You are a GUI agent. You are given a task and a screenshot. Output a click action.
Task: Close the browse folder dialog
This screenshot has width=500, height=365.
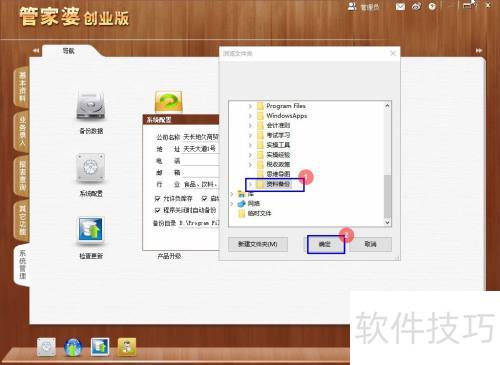tap(393, 53)
